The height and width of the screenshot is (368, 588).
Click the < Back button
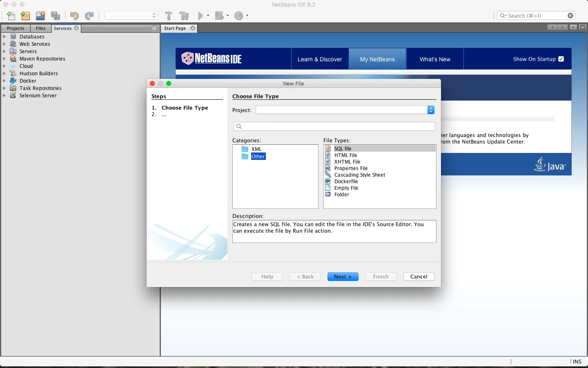(305, 277)
